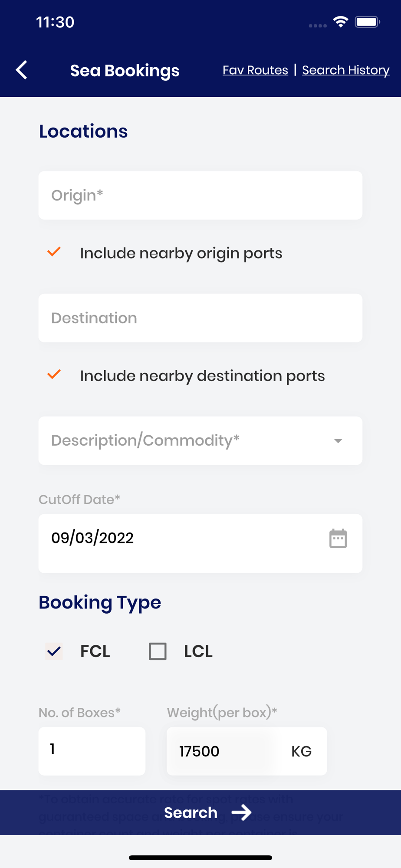This screenshot has width=401, height=868.
Task: Toggle Include nearby destination ports checkmark
Action: (x=54, y=375)
